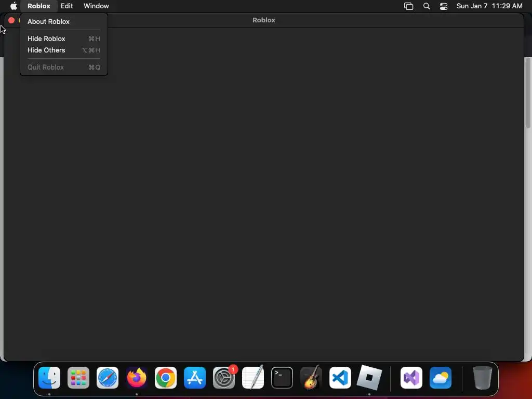This screenshot has width=532, height=399.
Task: Open TextEdit from the Dock
Action: point(253,377)
